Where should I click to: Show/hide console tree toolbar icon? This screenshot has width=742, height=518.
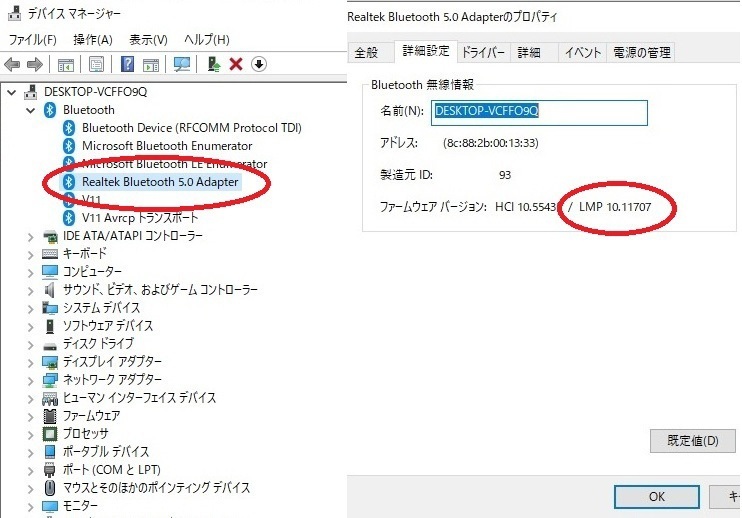tap(65, 64)
